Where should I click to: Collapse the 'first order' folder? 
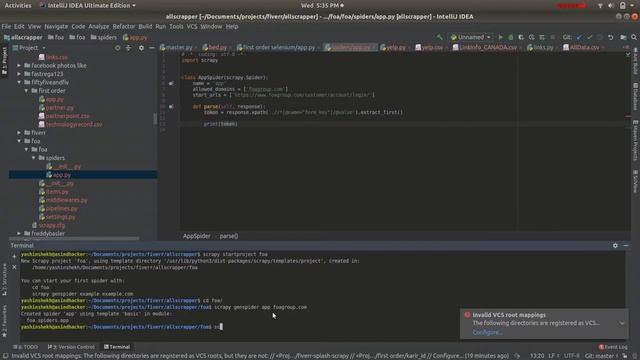pyautogui.click(x=27, y=91)
